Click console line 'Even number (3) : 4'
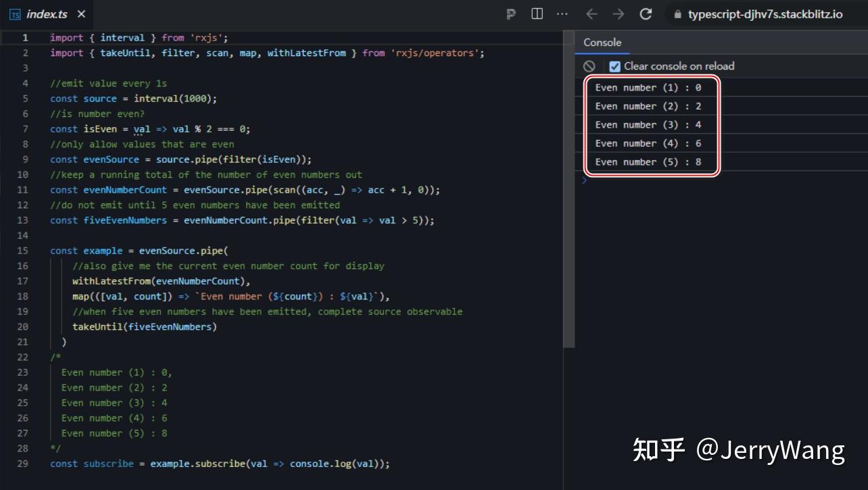The width and height of the screenshot is (868, 490). [x=648, y=124]
